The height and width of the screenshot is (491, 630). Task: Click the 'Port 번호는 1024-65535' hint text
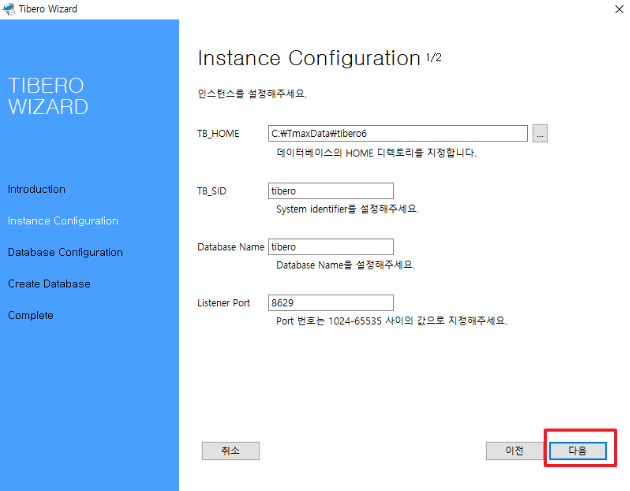392,321
